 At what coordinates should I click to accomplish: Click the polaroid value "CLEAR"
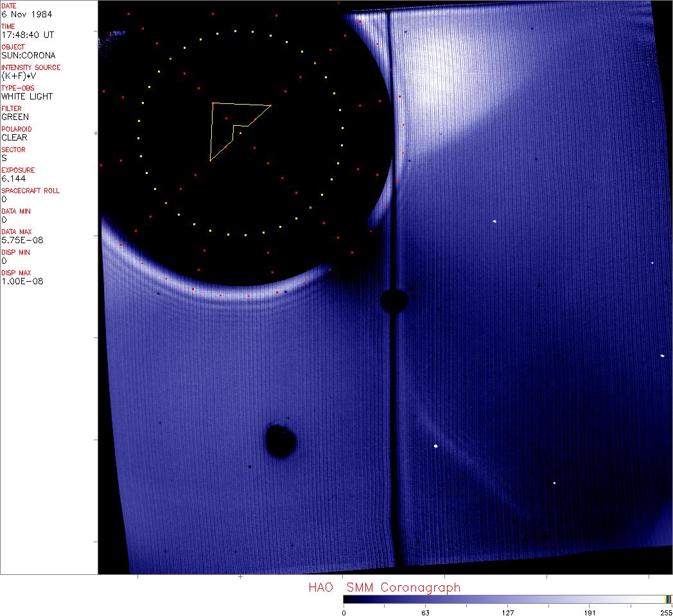coord(14,137)
